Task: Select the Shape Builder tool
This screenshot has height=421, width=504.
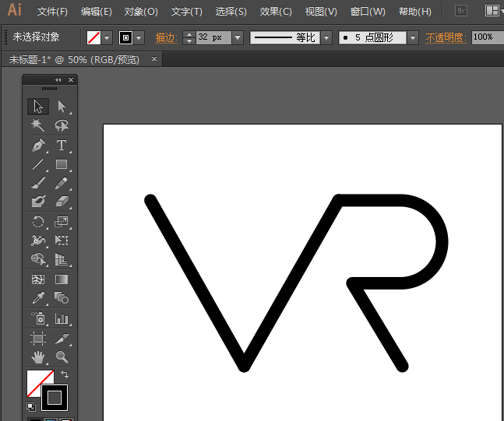Action: [x=38, y=259]
